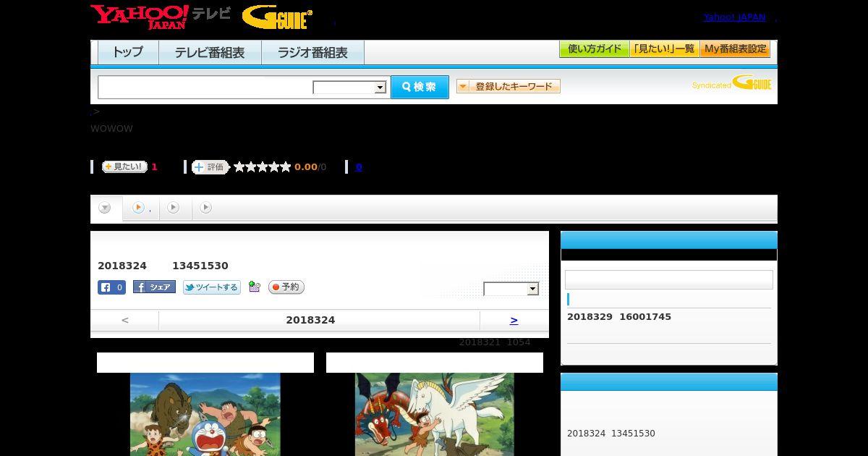Click the 予約 record reservation button
Screen dimensions: 868x456
tap(286, 287)
